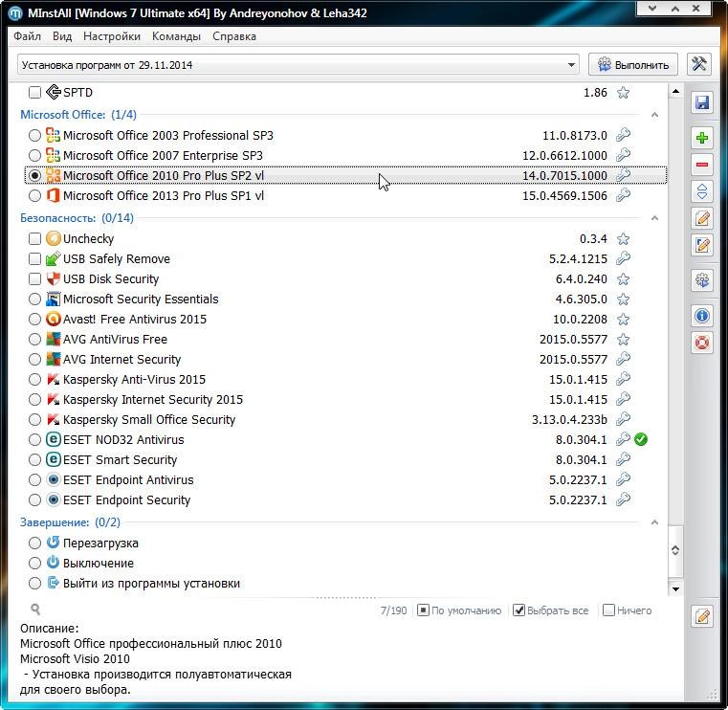728x710 pixels.
Task: Click the sidebar pencil-with-blue-square edit icon
Action: (702, 245)
